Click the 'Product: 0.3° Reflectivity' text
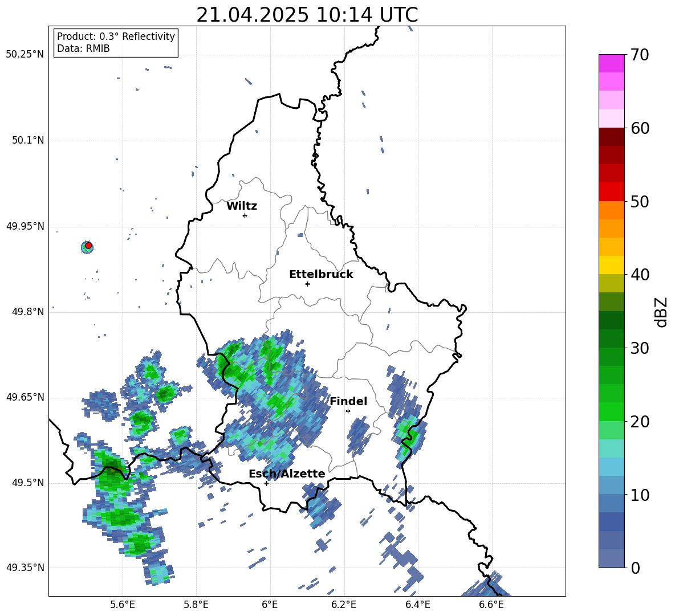The image size is (675, 616). pyautogui.click(x=116, y=36)
